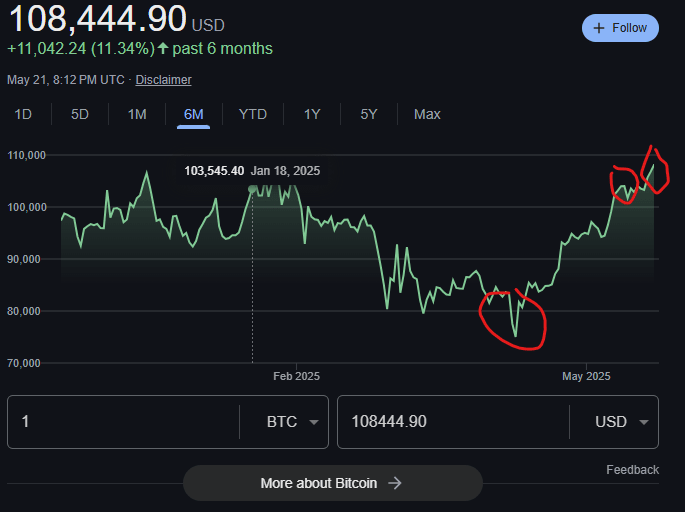Select the Max time range tab
The image size is (685, 512).
click(x=427, y=114)
